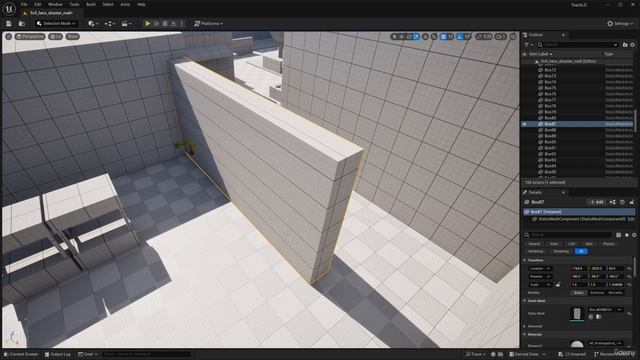Save the current level with the toolbar icon

[9, 24]
